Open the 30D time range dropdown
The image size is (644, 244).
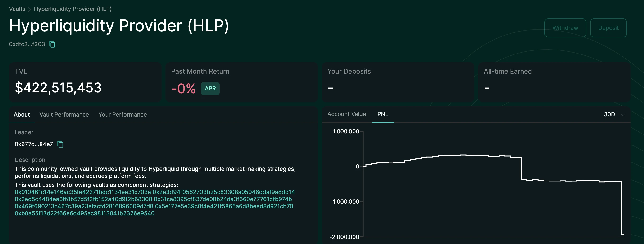click(x=614, y=114)
